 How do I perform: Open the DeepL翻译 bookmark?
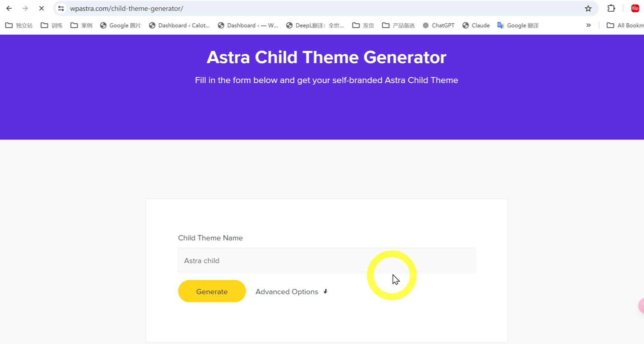[315, 25]
